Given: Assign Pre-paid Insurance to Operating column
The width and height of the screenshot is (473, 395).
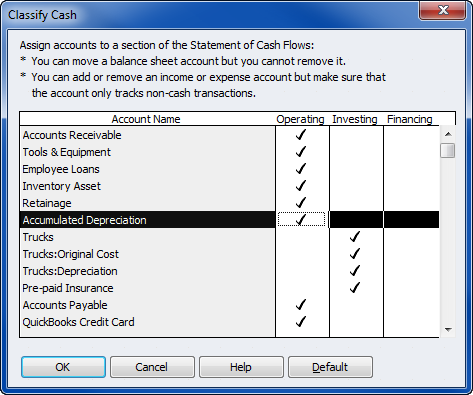Looking at the screenshot, I should point(302,288).
